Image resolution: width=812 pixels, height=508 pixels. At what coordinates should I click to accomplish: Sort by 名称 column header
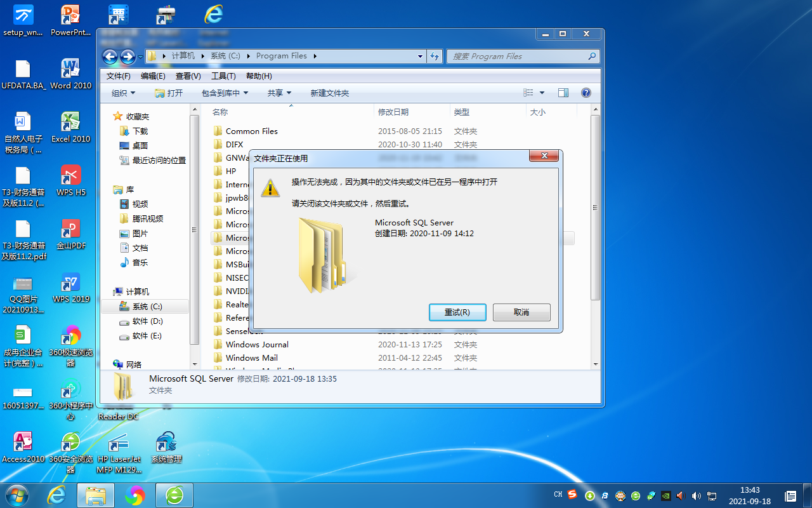pos(220,112)
